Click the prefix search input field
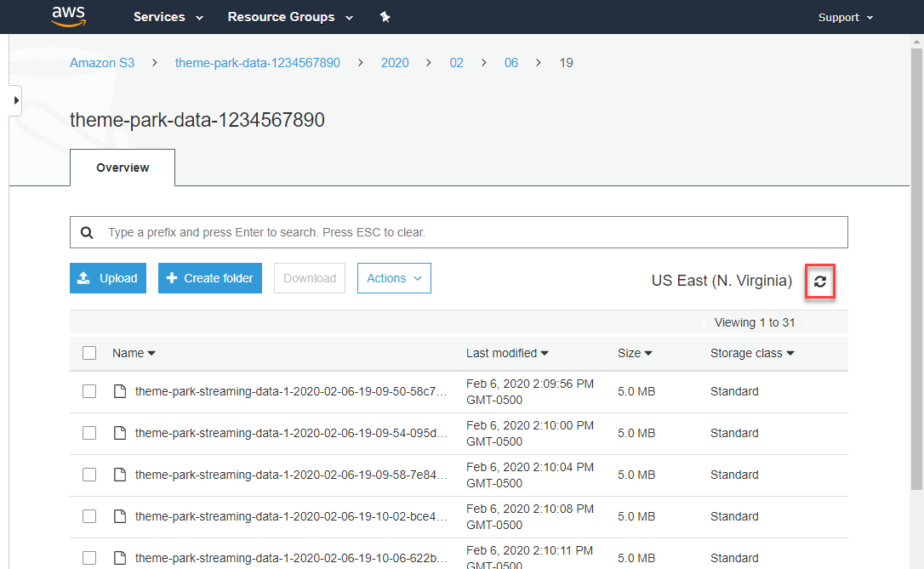The width and height of the screenshot is (924, 569). (459, 233)
